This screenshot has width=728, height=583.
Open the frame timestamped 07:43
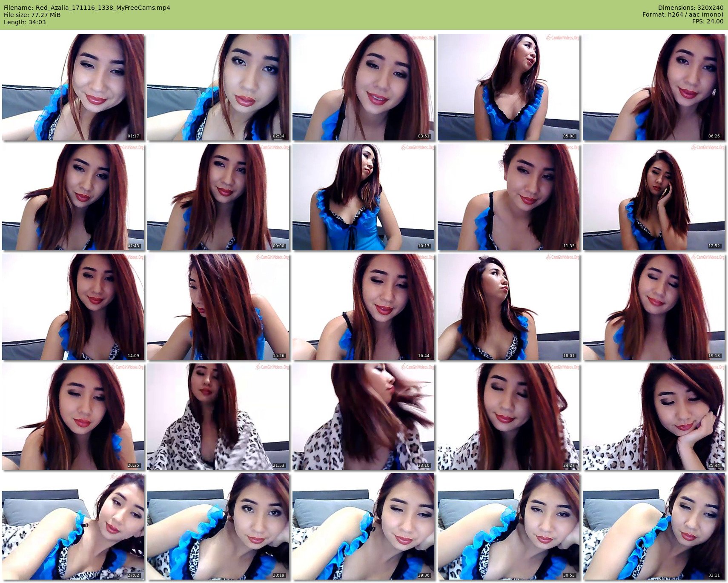point(73,197)
